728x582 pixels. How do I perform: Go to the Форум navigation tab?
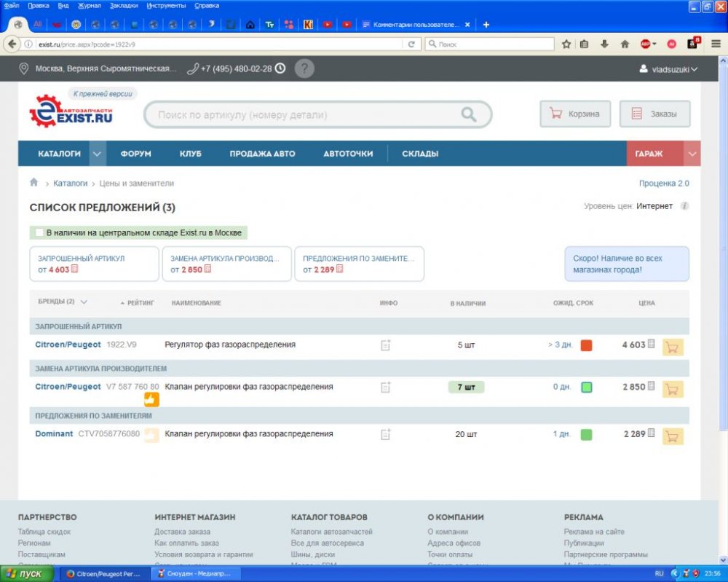135,154
